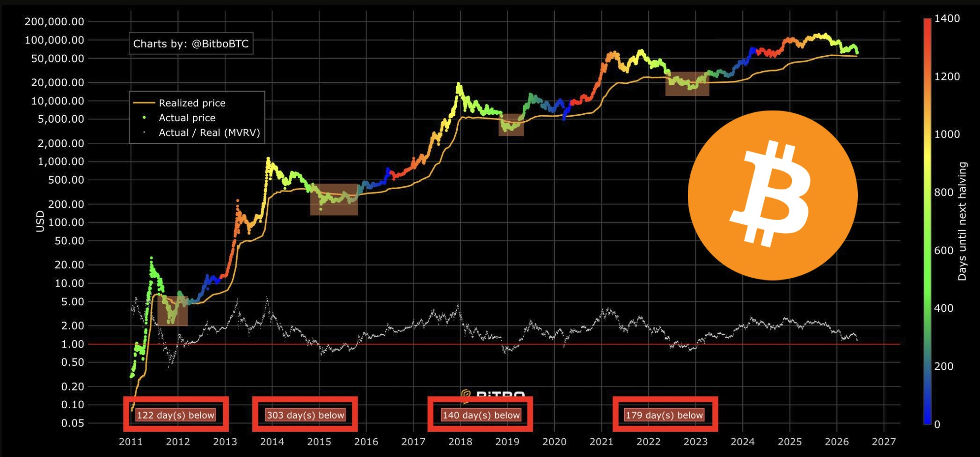Image resolution: width=980 pixels, height=457 pixels.
Task: Select the 2011 x-axis year label
Action: pos(131,442)
